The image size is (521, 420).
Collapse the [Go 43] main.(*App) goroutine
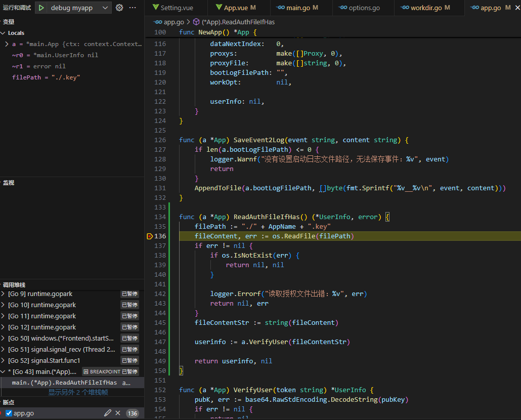(4, 371)
